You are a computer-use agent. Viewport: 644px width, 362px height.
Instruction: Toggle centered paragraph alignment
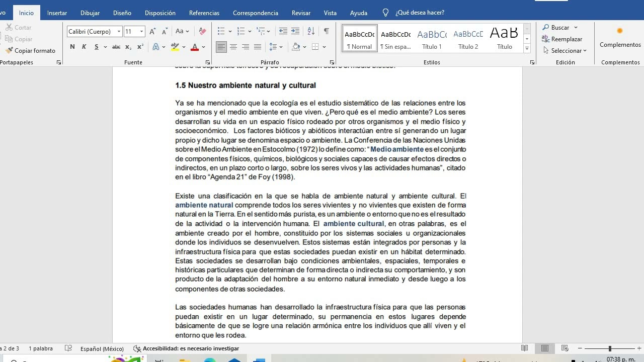pyautogui.click(x=233, y=47)
